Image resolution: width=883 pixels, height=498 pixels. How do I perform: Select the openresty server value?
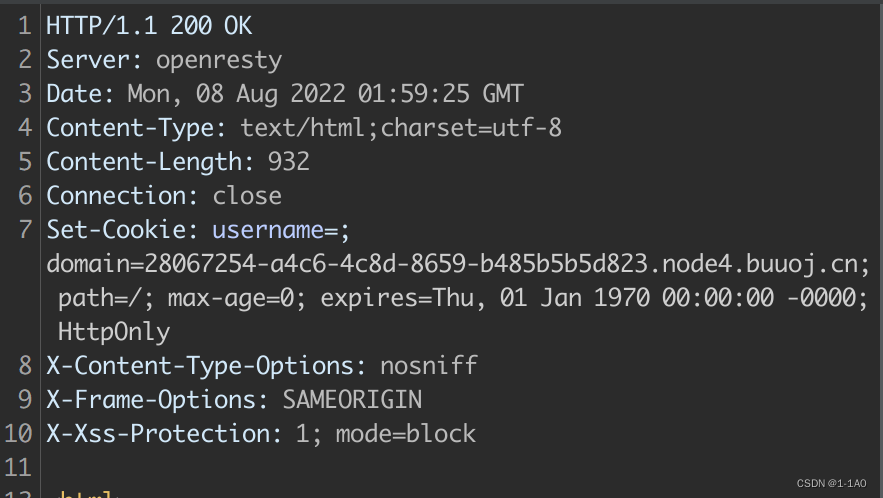pos(219,60)
